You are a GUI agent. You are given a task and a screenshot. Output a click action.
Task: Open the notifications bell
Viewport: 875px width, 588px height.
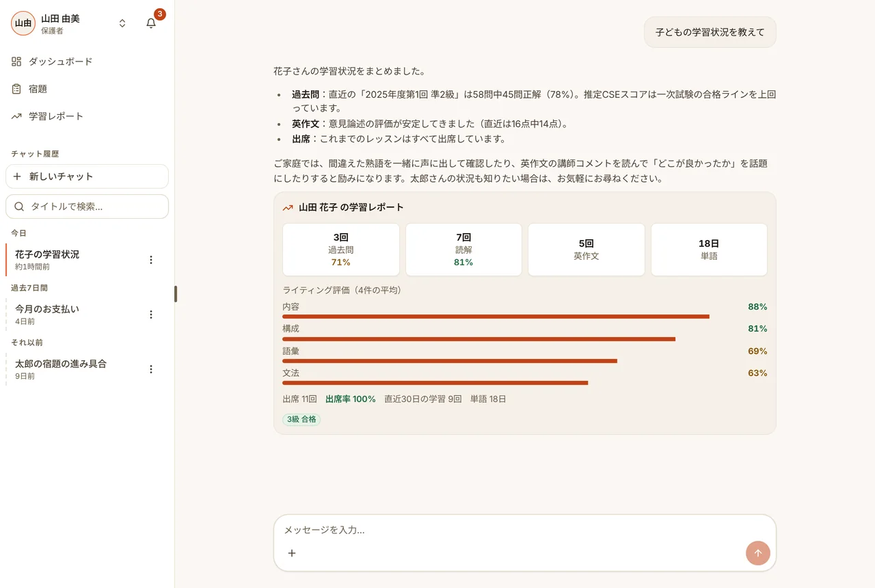(x=151, y=23)
